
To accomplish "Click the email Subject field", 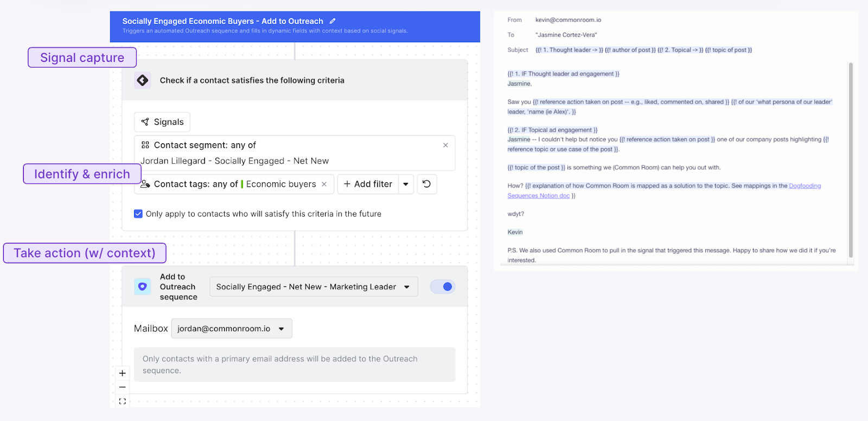I will (643, 50).
